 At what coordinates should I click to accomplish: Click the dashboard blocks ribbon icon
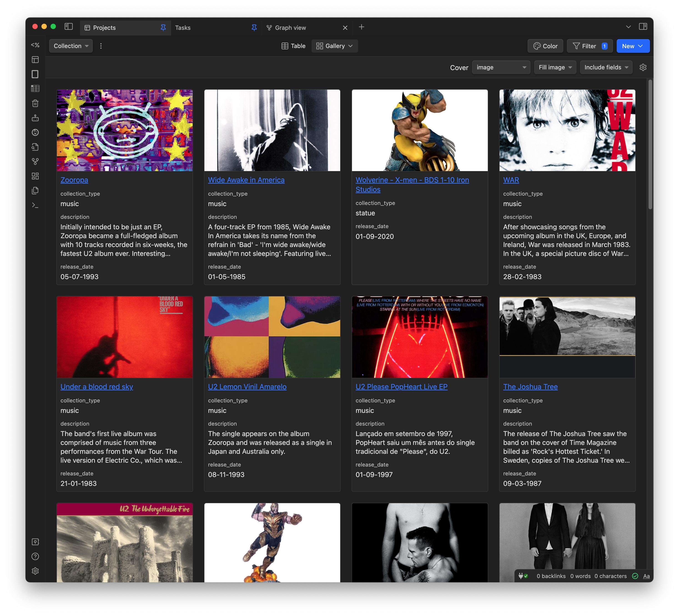(x=35, y=176)
